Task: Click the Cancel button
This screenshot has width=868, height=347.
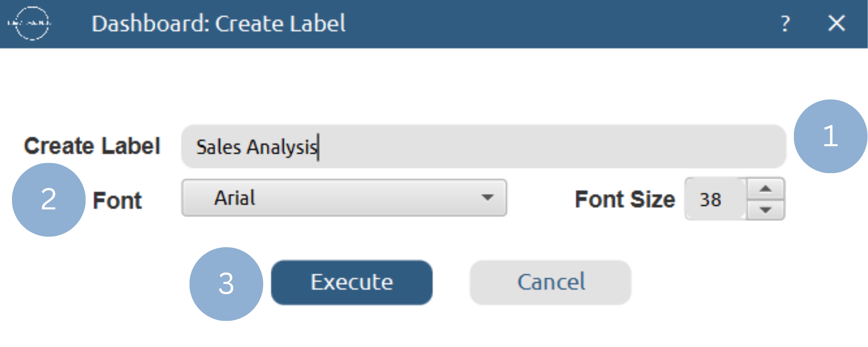Action: coord(550,282)
